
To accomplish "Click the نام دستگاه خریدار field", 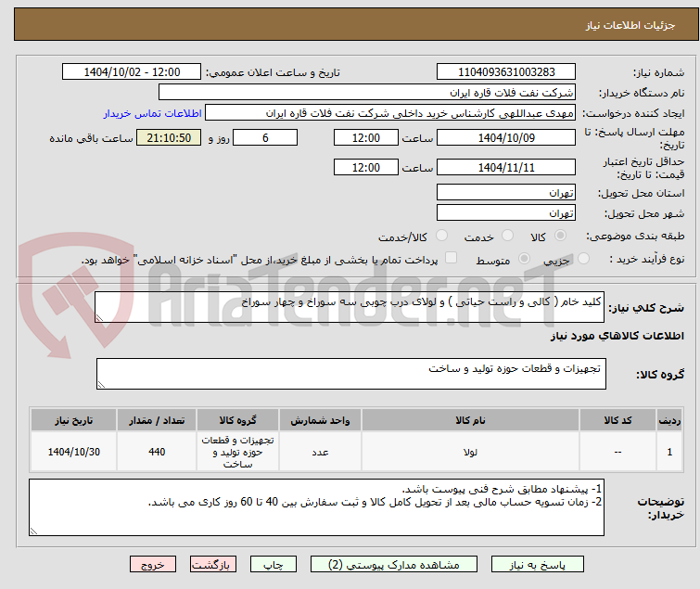I will [366, 93].
